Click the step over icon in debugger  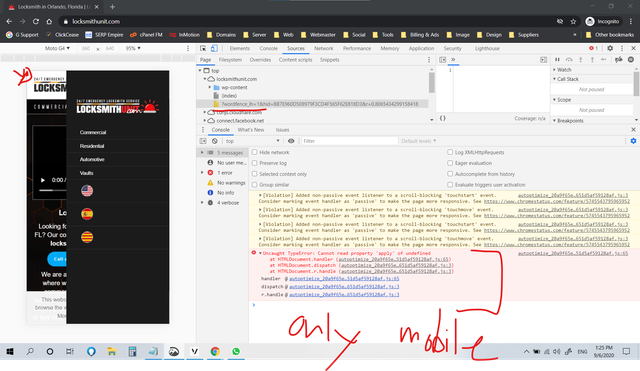tap(569, 60)
